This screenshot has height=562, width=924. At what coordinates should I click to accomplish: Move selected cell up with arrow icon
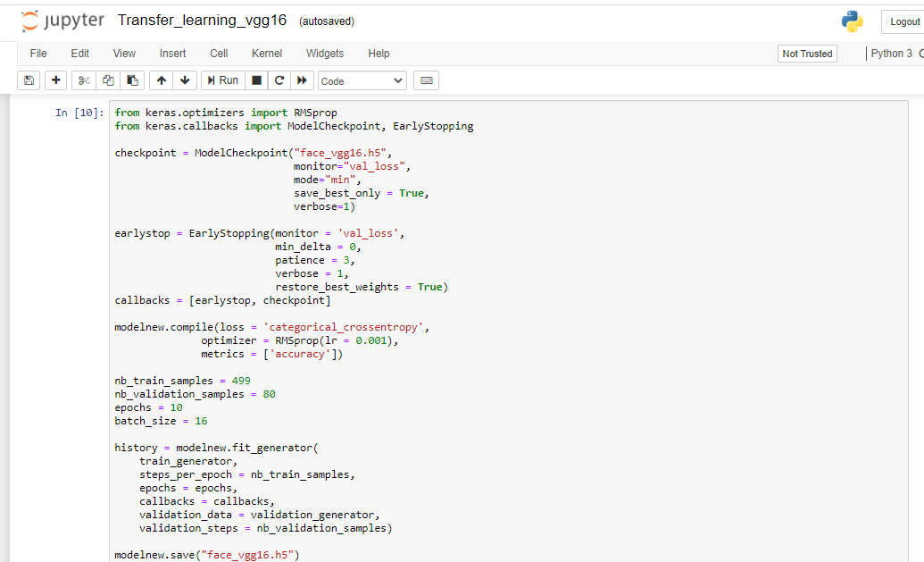coord(160,80)
